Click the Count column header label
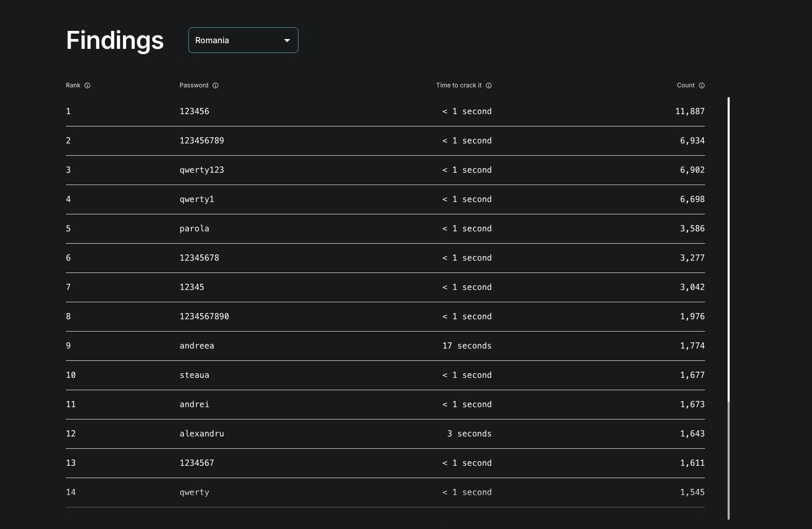Screen dimensions: 812x529 [685, 85]
